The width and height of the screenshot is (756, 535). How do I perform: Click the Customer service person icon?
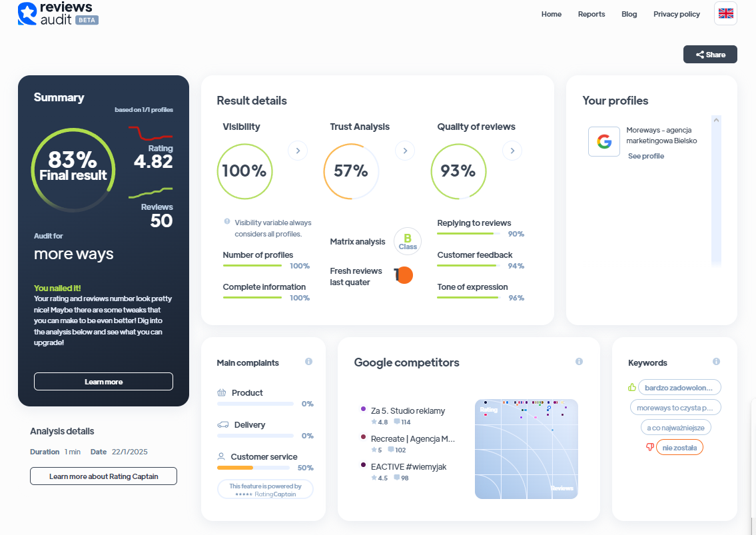221,456
